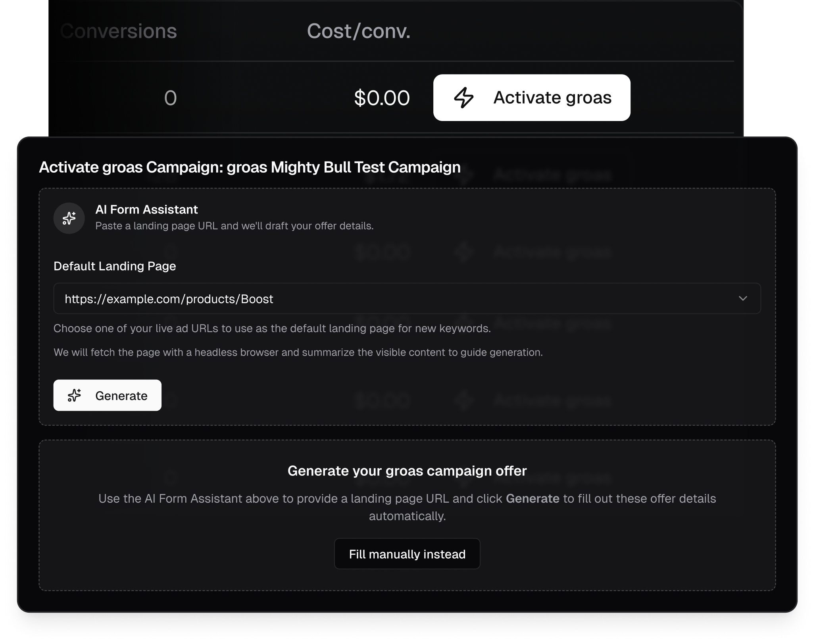This screenshot has height=644, width=815.
Task: Click the Cost/conv. column header
Action: (x=358, y=31)
